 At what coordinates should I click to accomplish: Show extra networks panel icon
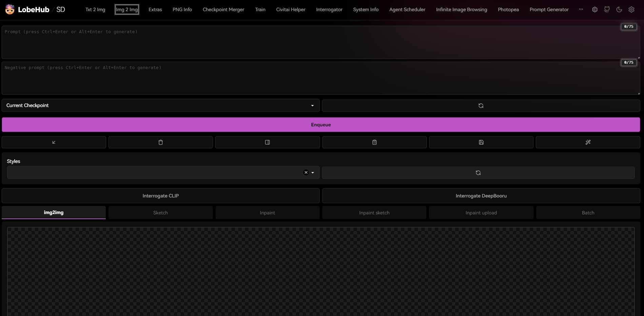click(267, 142)
